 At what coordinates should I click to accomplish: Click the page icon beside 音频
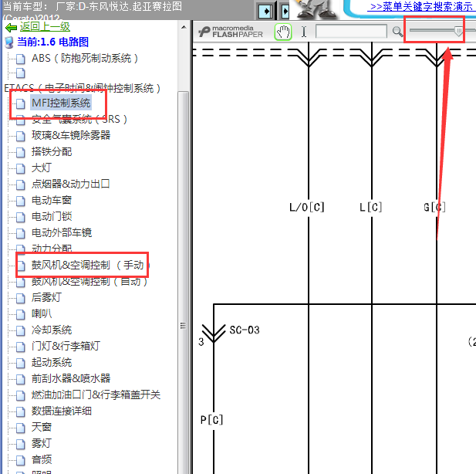pyautogui.click(x=20, y=460)
